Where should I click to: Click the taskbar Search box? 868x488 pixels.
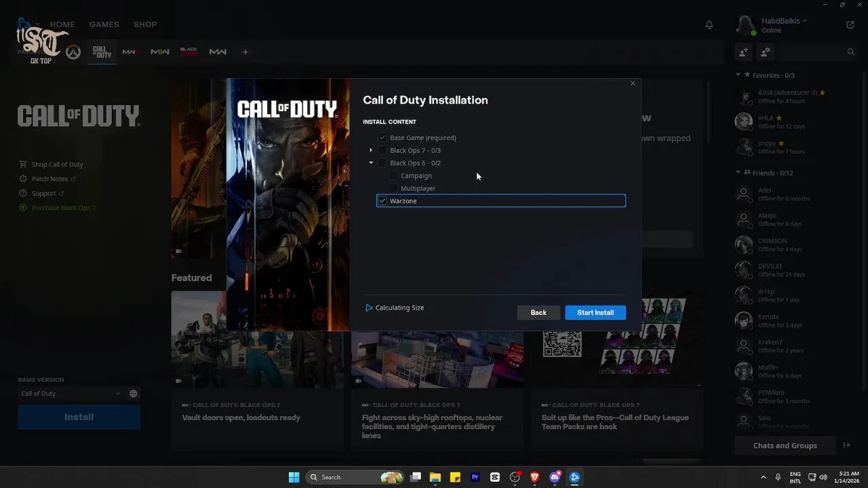355,477
